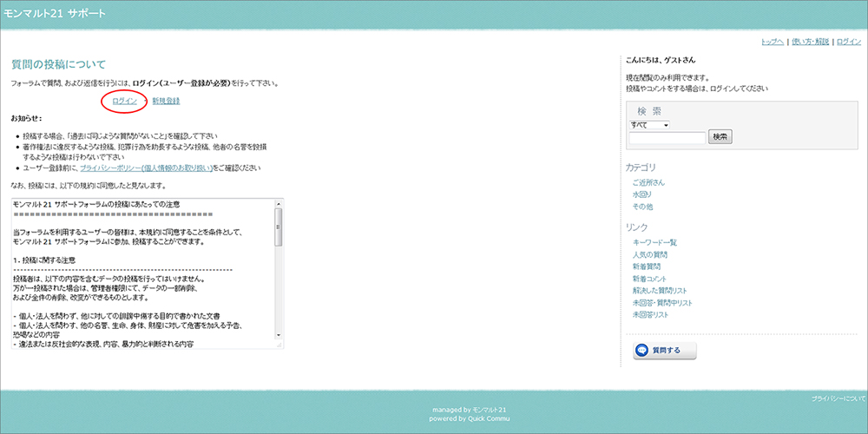The width and height of the screenshot is (868, 434).
Task: Click the circled ログイン link under the heading
Action: [124, 101]
